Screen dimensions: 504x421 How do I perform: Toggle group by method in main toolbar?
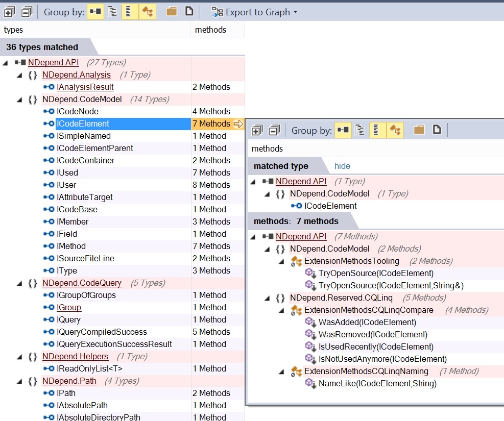tap(148, 12)
